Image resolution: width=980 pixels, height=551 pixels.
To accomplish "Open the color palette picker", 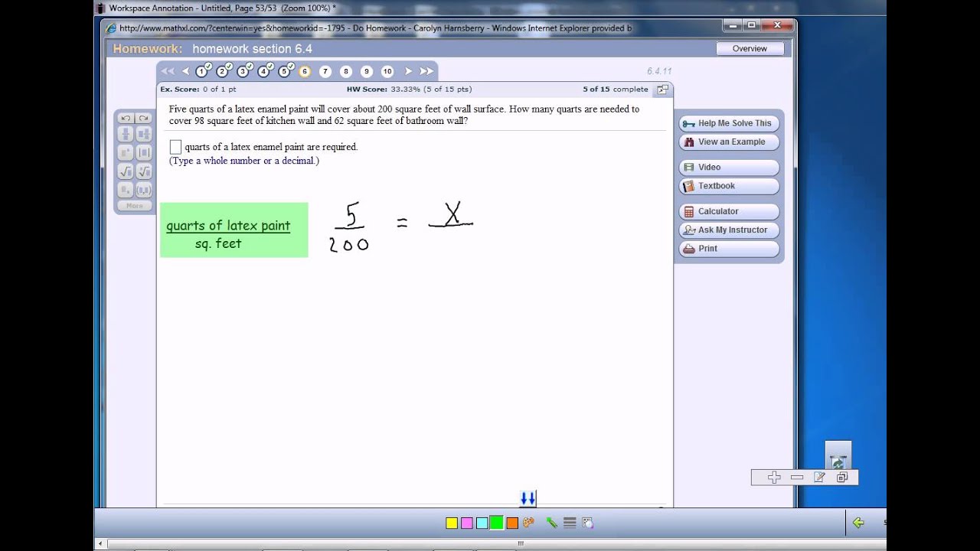I will click(528, 523).
